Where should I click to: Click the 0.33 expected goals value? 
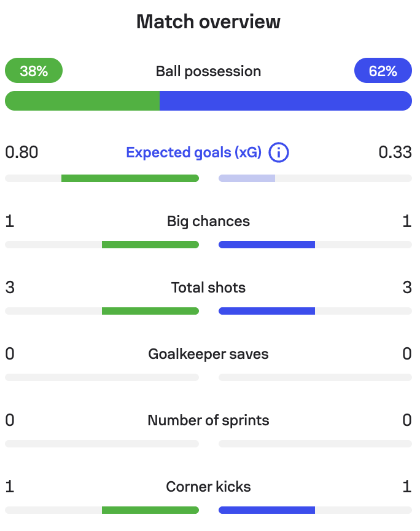pos(395,152)
